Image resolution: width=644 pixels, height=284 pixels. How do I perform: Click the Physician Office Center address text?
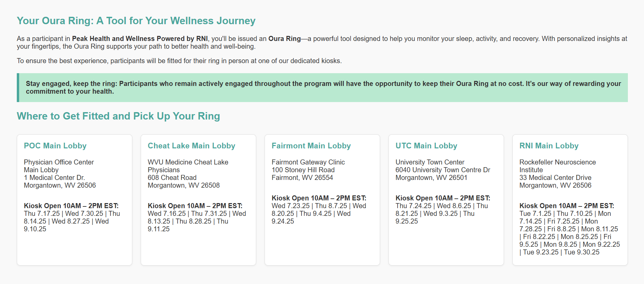coord(60,174)
